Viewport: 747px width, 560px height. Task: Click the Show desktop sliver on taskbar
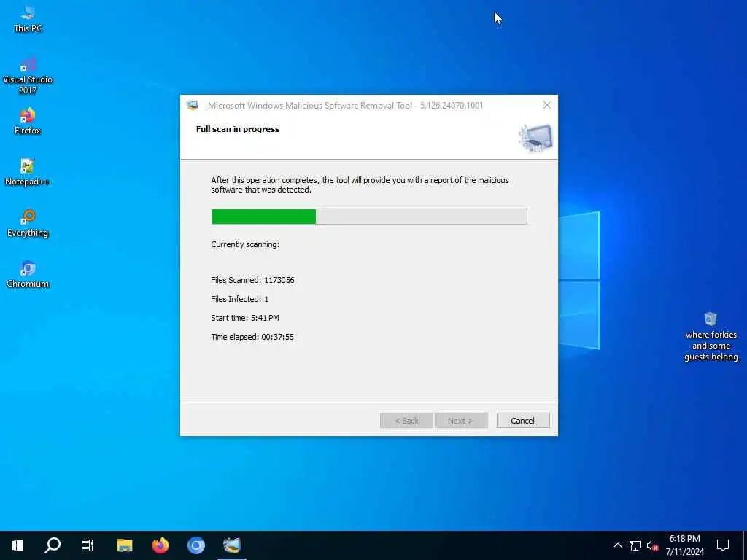[745, 545]
